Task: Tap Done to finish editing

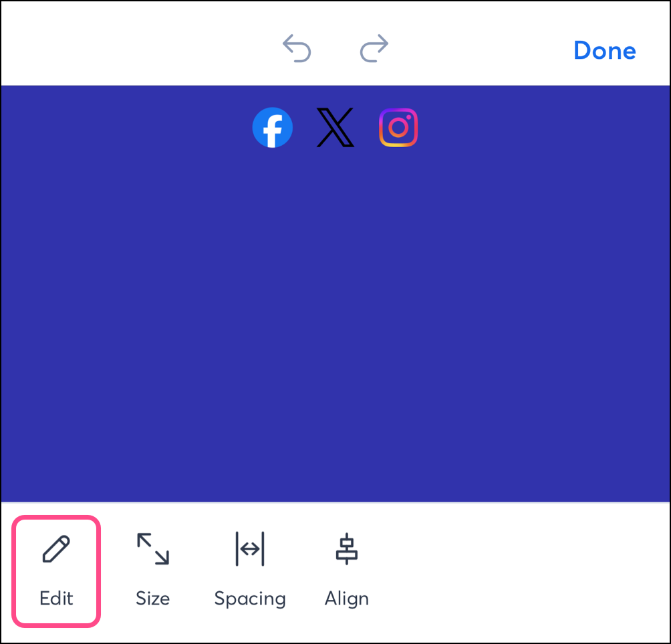Action: [x=604, y=50]
